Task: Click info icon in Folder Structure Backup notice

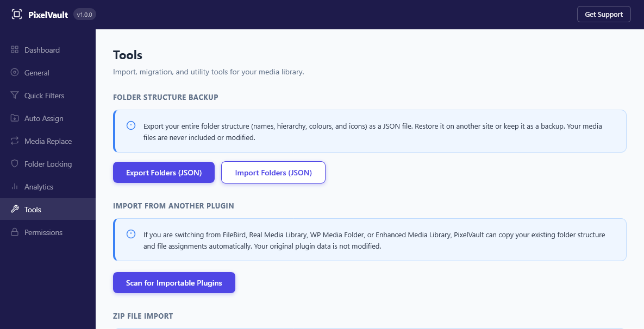Action: click(131, 125)
